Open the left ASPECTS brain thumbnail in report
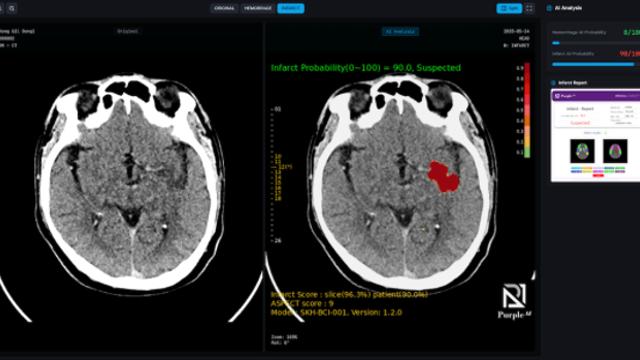This screenshot has height=360, width=640. pyautogui.click(x=582, y=151)
